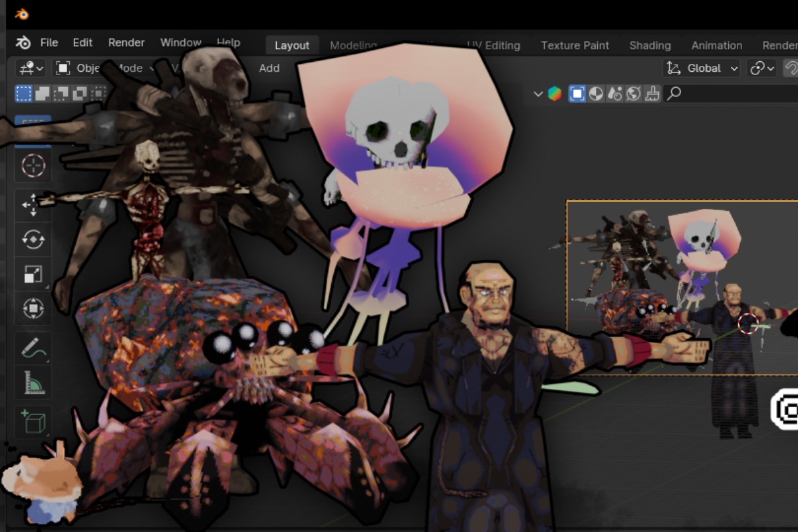Viewport: 798px width, 532px height.
Task: Open the Edit menu
Action: (82, 43)
